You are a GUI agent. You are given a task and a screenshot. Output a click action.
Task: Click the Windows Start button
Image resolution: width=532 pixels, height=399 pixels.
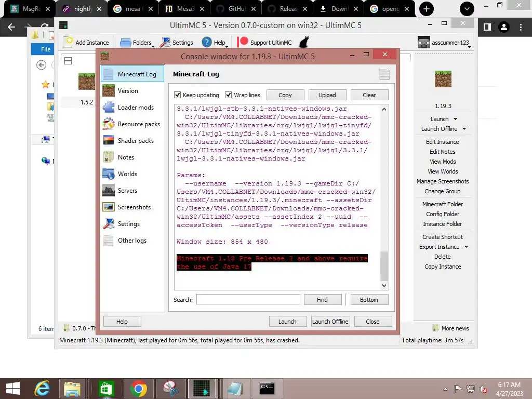[x=13, y=389]
